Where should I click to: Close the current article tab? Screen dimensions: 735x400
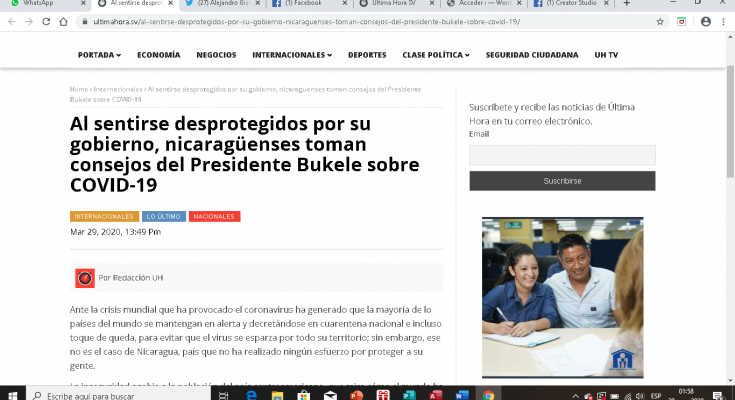click(171, 3)
